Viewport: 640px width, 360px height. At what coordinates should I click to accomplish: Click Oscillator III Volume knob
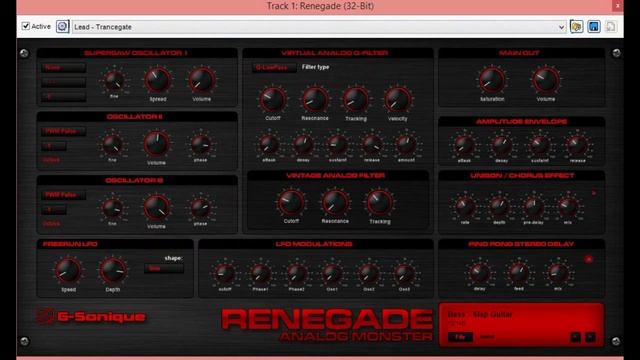point(156,207)
